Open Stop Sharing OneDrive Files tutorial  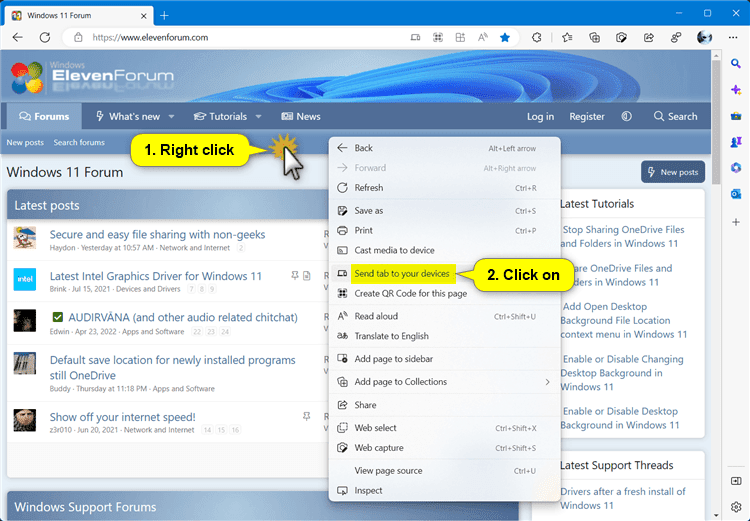tap(623, 236)
